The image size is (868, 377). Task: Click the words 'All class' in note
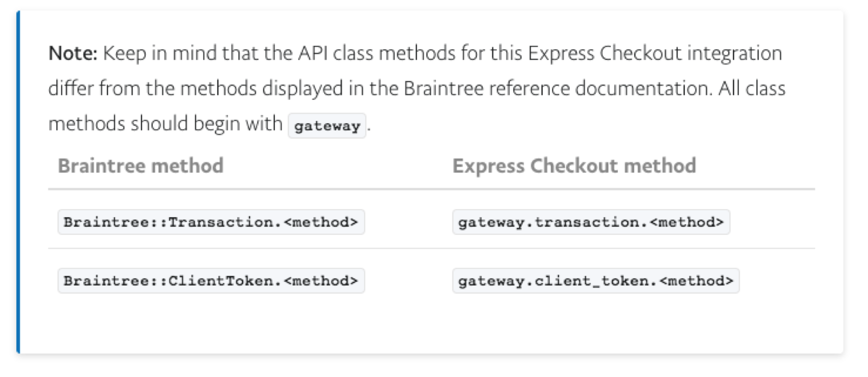[752, 89]
